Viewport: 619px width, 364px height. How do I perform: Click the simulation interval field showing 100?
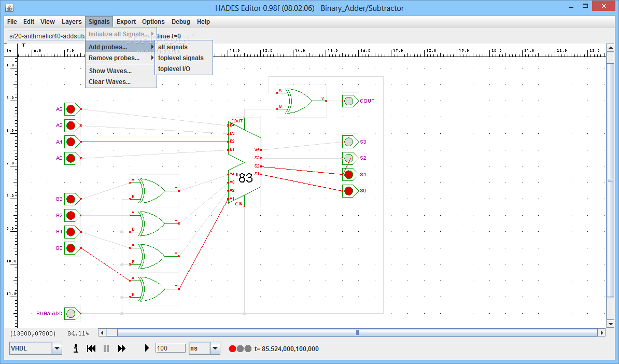tap(171, 348)
